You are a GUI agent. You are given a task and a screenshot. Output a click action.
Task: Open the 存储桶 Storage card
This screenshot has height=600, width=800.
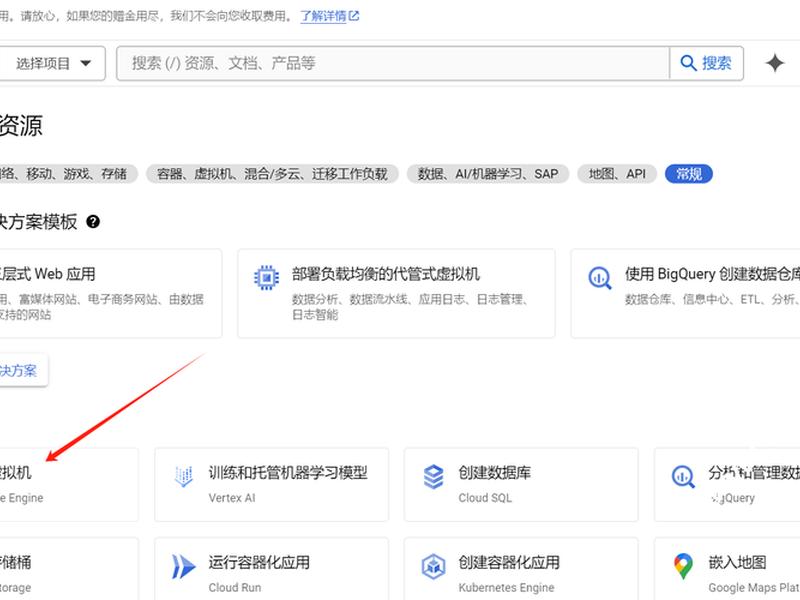tap(69, 568)
